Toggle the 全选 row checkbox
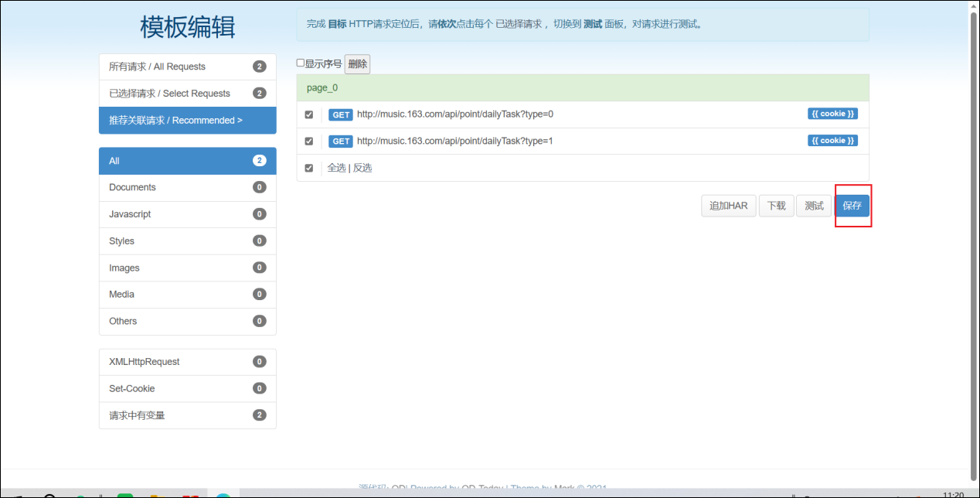980x498 pixels. coord(309,168)
